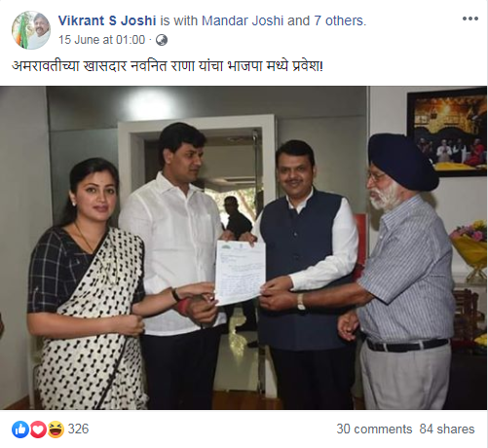Click the woman in polka-dot saree in photo
The image size is (488, 448).
(x=86, y=285)
